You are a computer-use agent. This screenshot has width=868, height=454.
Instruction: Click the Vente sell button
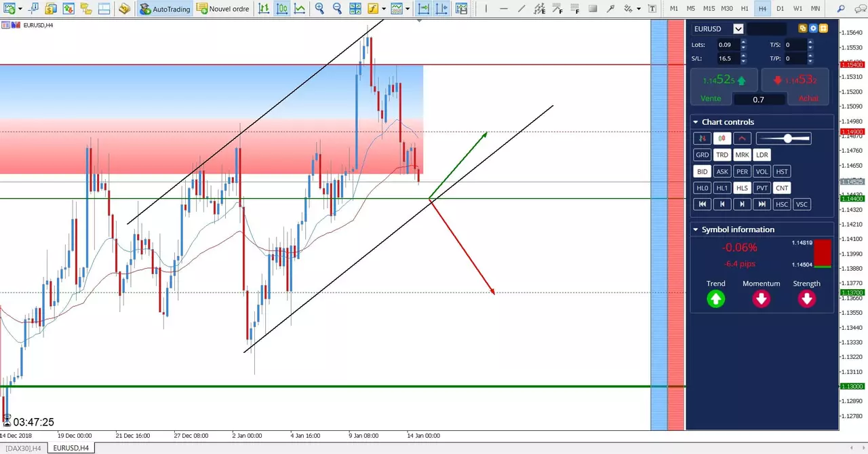click(x=711, y=98)
